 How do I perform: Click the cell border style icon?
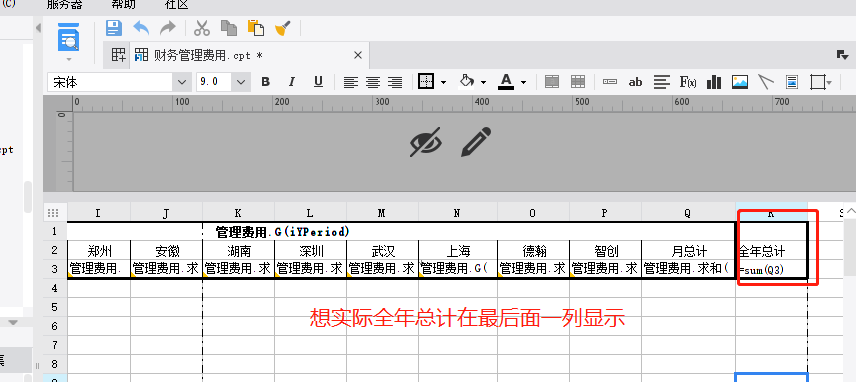[426, 82]
